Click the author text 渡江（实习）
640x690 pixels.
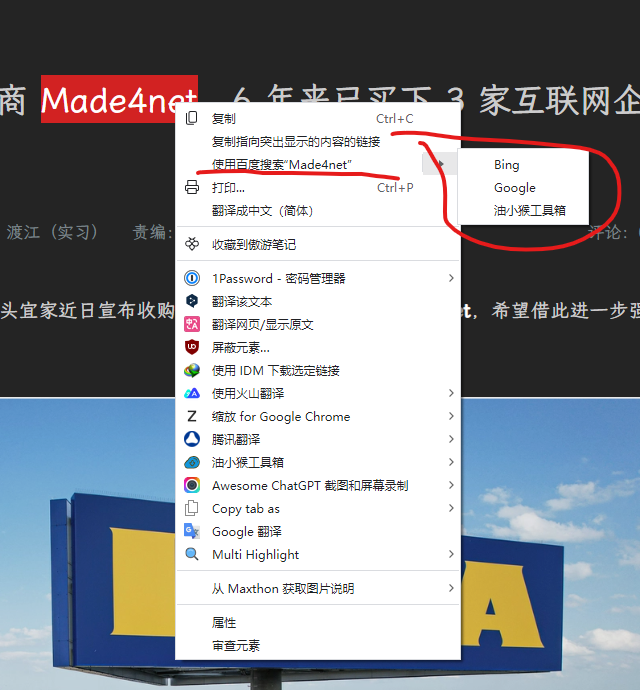52,232
